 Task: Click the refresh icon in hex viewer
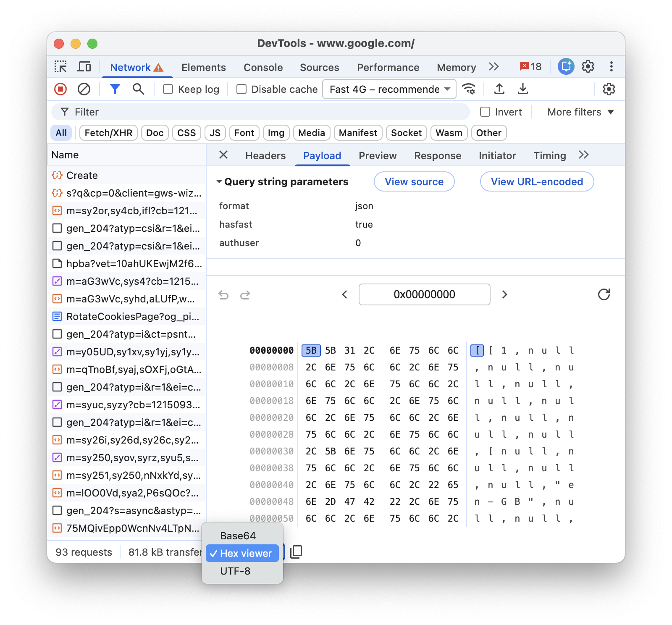tap(604, 294)
